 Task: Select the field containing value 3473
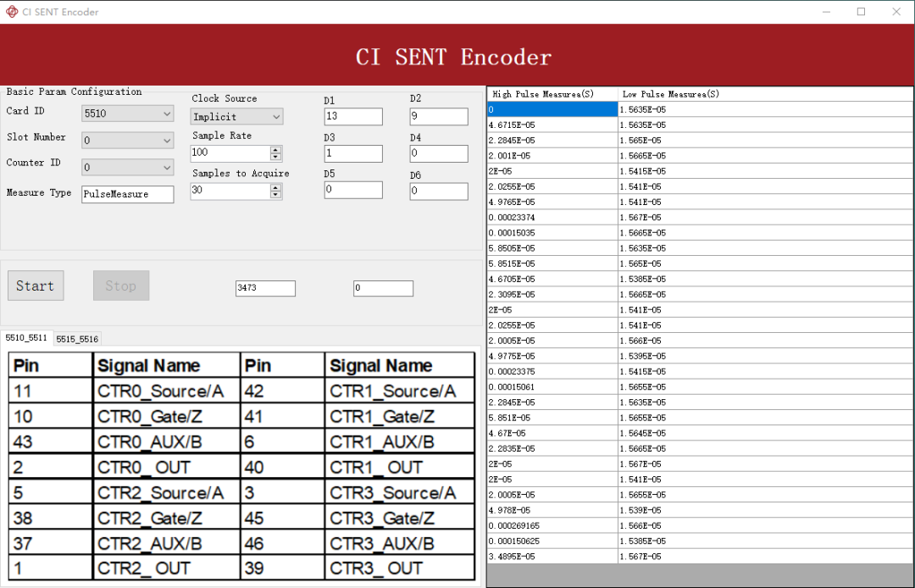click(x=265, y=288)
